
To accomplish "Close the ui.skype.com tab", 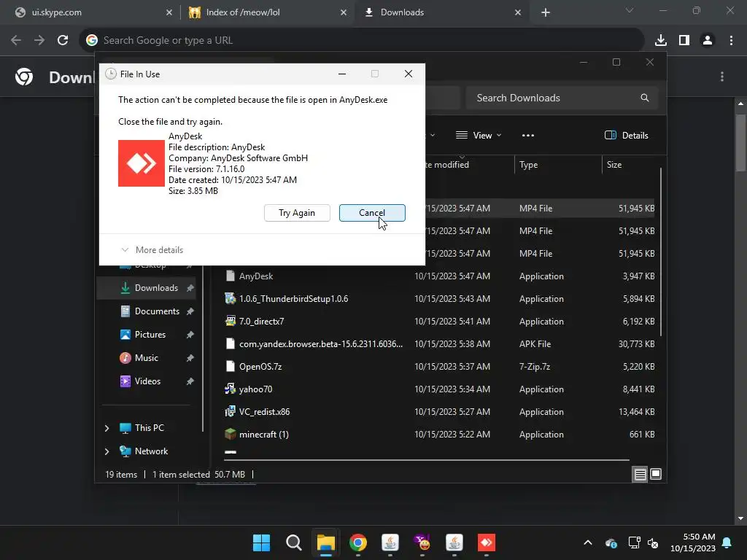I will coord(169,13).
